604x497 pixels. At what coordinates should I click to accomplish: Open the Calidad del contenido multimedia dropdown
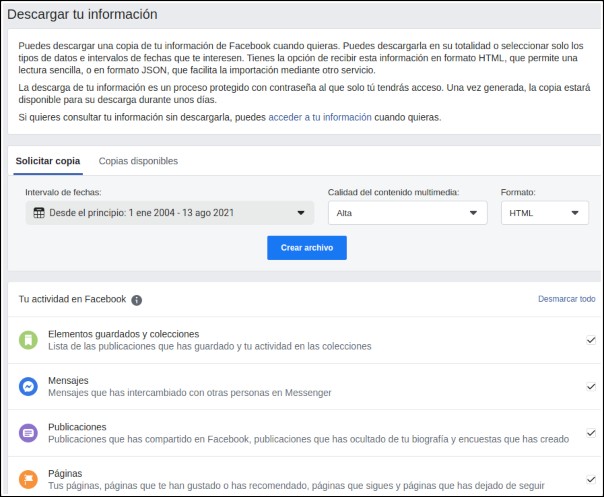[408, 213]
